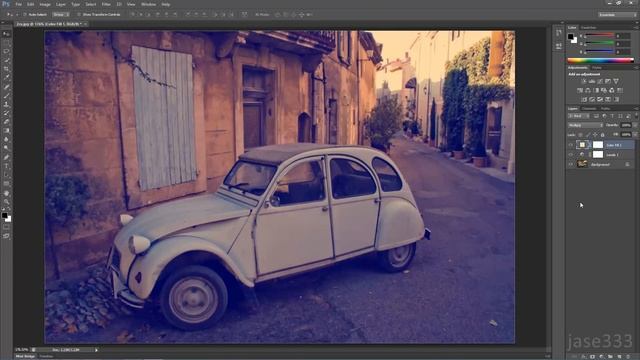
Task: Select the Path Selection tool
Action: (x=6, y=175)
